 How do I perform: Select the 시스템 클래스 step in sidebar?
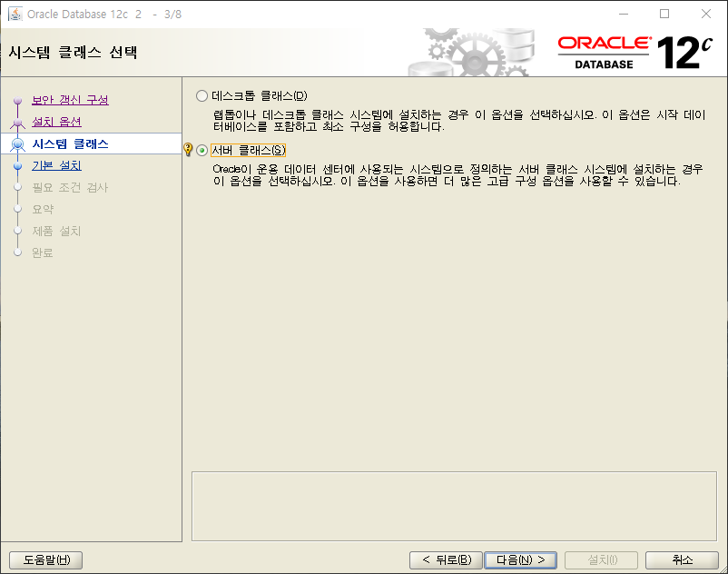[70, 143]
